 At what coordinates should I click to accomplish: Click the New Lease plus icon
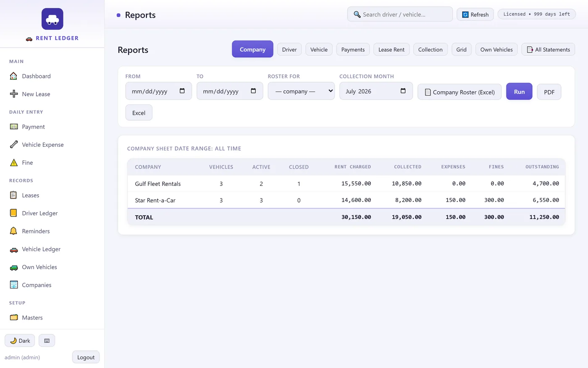(14, 94)
